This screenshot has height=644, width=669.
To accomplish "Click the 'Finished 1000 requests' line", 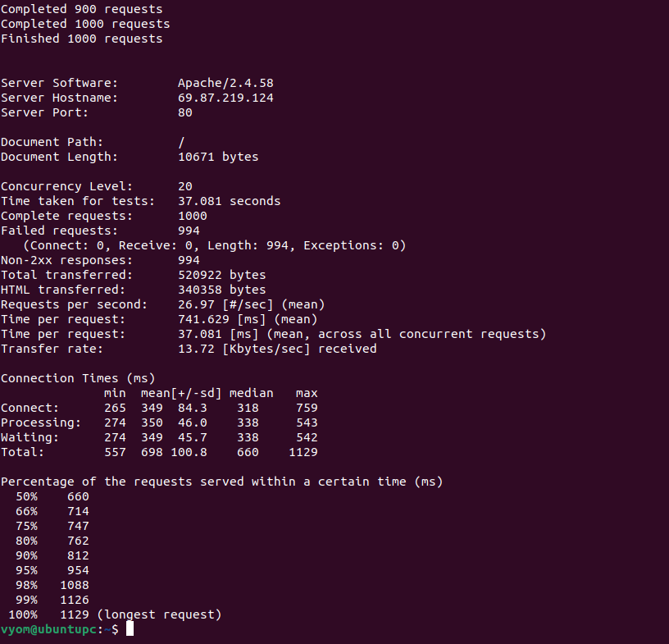I will (x=81, y=39).
